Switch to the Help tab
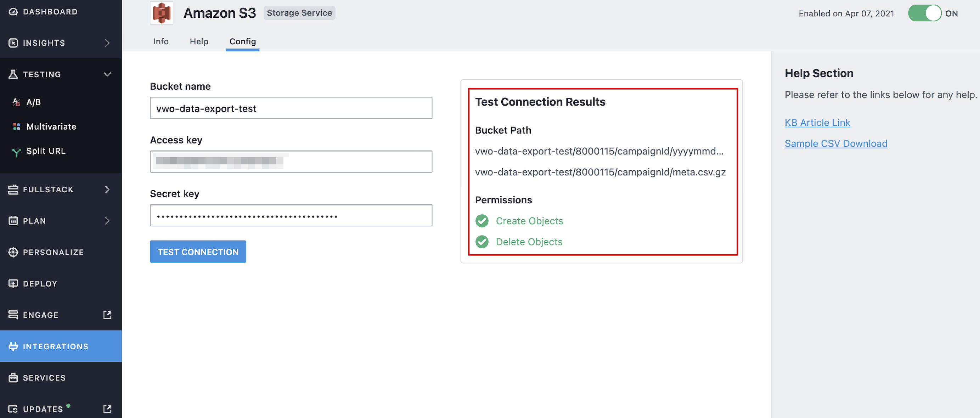The image size is (980, 418). click(199, 41)
